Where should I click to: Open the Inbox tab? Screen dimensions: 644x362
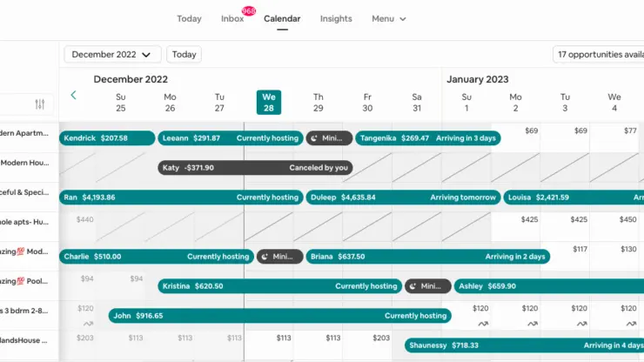232,19
